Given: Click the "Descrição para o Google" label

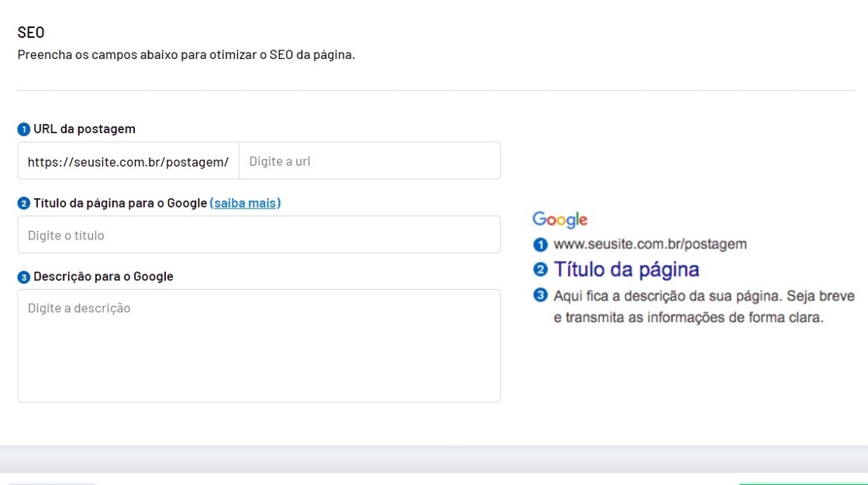Looking at the screenshot, I should point(103,277).
